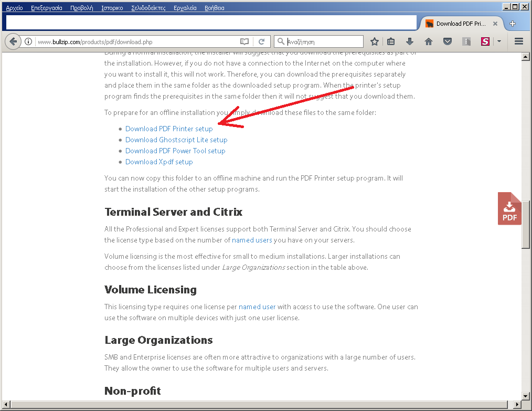This screenshot has height=411, width=532.
Task: Expand the dropdown arrow beside S extension
Action: [x=499, y=41]
